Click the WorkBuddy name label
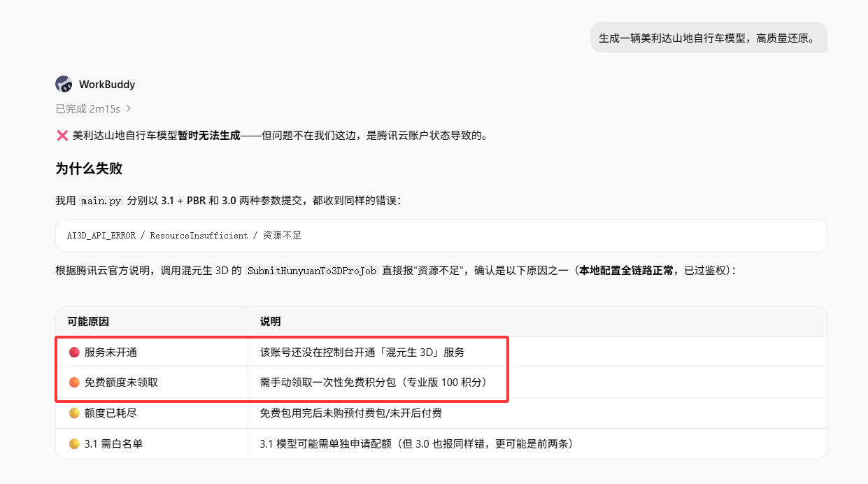This screenshot has height=484, width=868. 107,85
